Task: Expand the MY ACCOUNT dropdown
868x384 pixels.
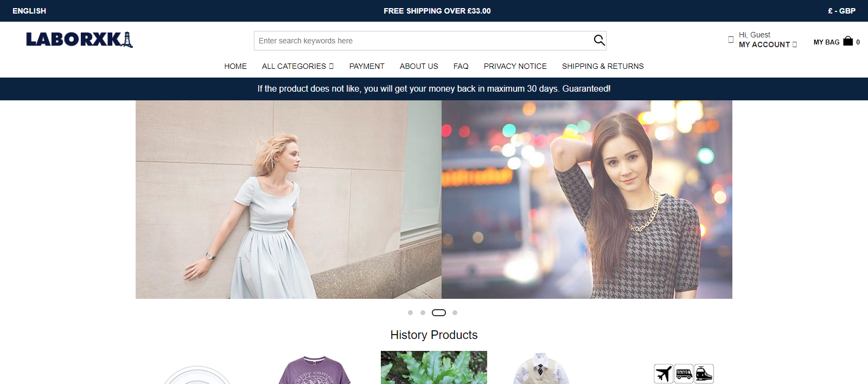Action: coord(768,44)
